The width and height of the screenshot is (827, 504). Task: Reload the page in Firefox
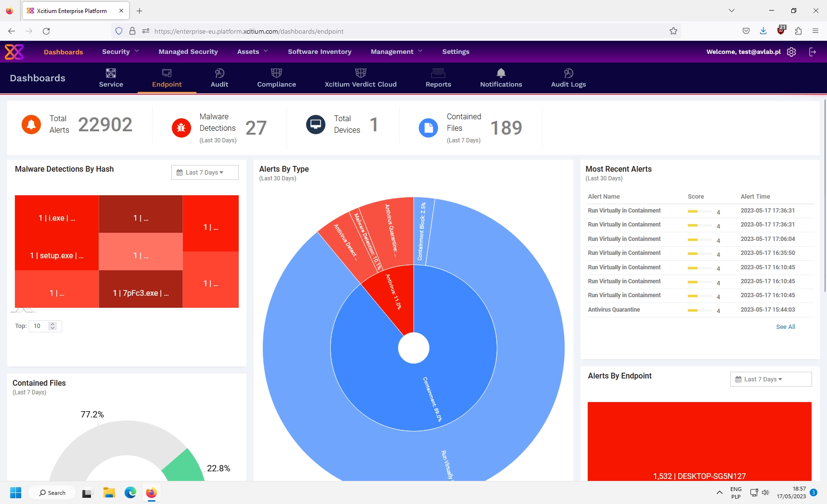(x=46, y=31)
